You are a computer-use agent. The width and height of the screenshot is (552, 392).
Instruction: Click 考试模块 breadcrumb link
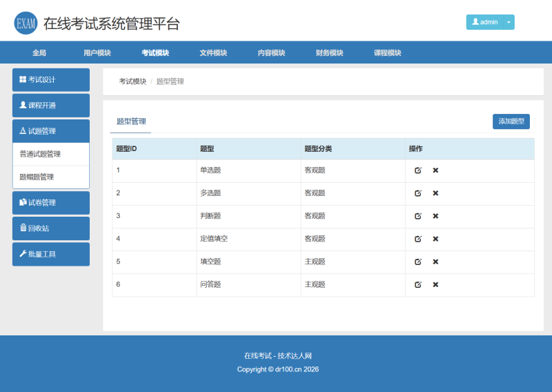[x=132, y=81]
